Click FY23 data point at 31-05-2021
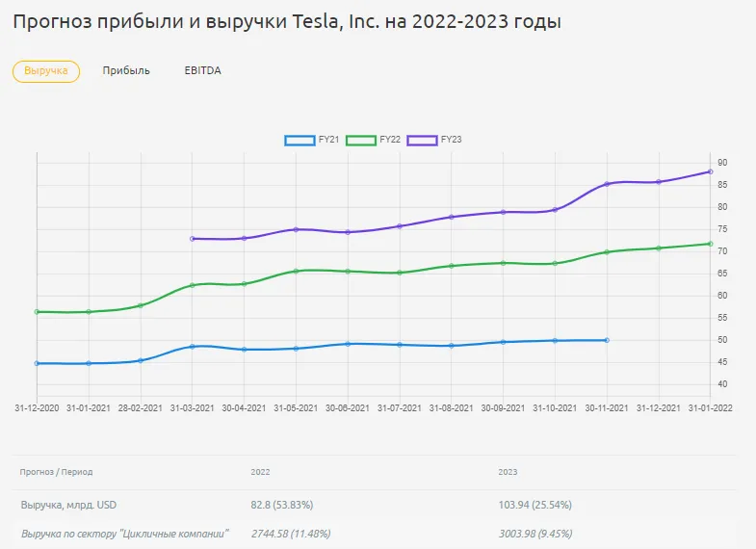The height and width of the screenshot is (549, 756). (x=296, y=229)
